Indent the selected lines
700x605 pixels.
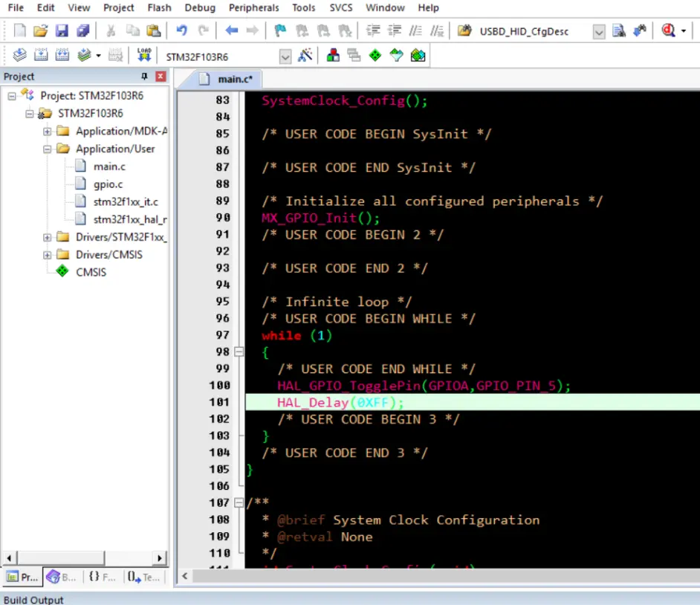coord(373,30)
